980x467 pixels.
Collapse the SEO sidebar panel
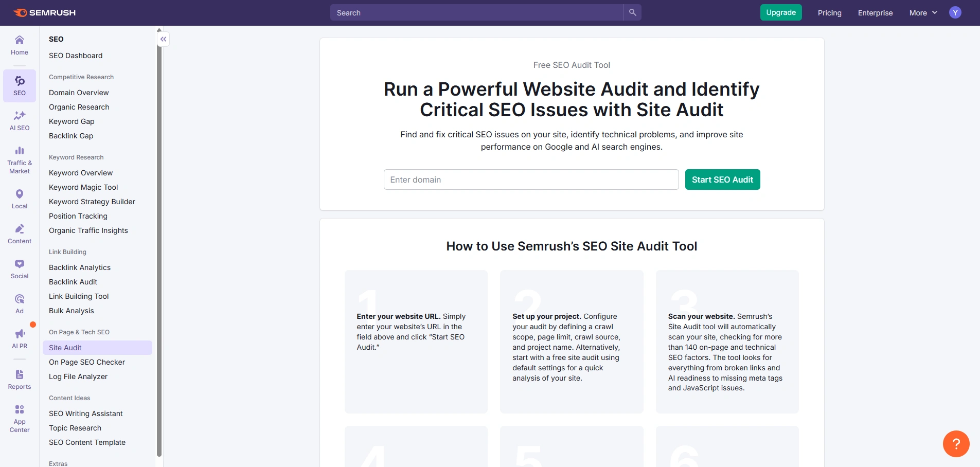[x=163, y=39]
